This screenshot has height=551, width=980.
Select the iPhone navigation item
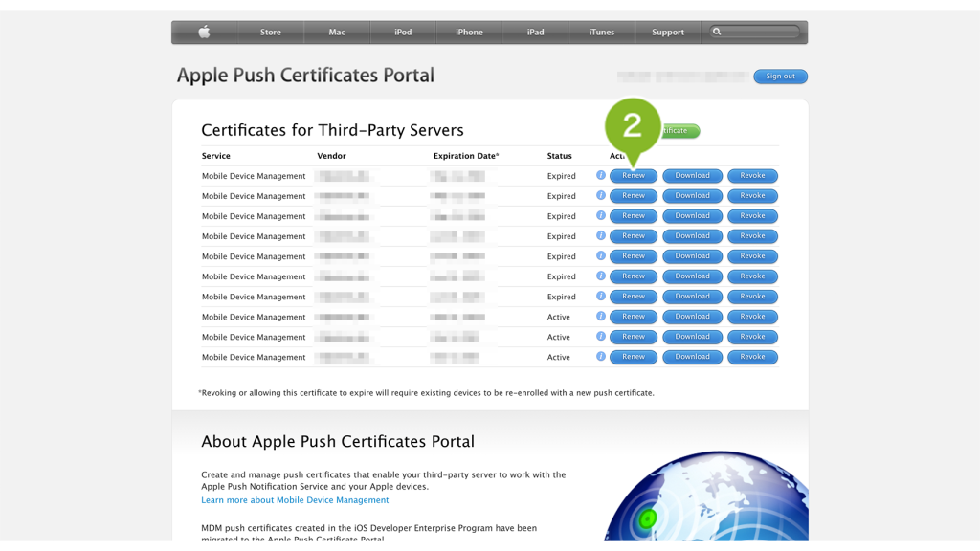[469, 32]
